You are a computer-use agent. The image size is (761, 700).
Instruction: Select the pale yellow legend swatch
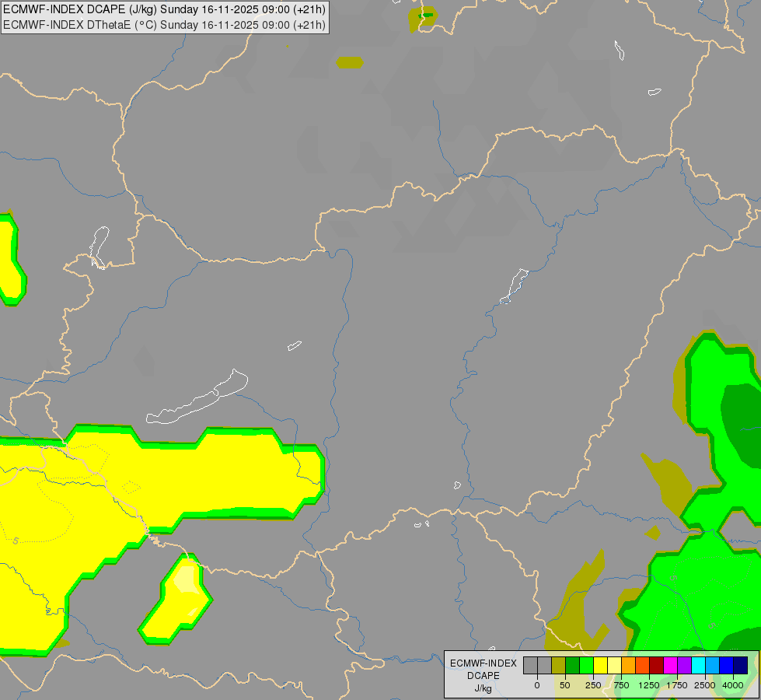(x=614, y=665)
